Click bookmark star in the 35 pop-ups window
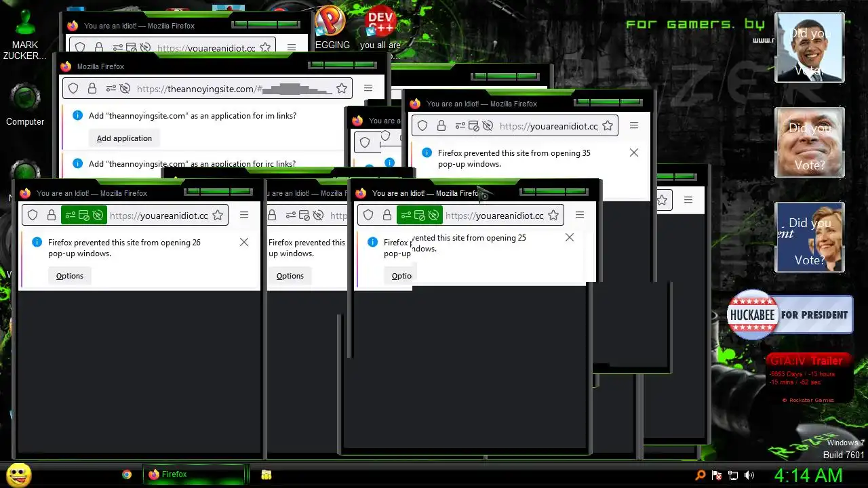 pyautogui.click(x=608, y=126)
